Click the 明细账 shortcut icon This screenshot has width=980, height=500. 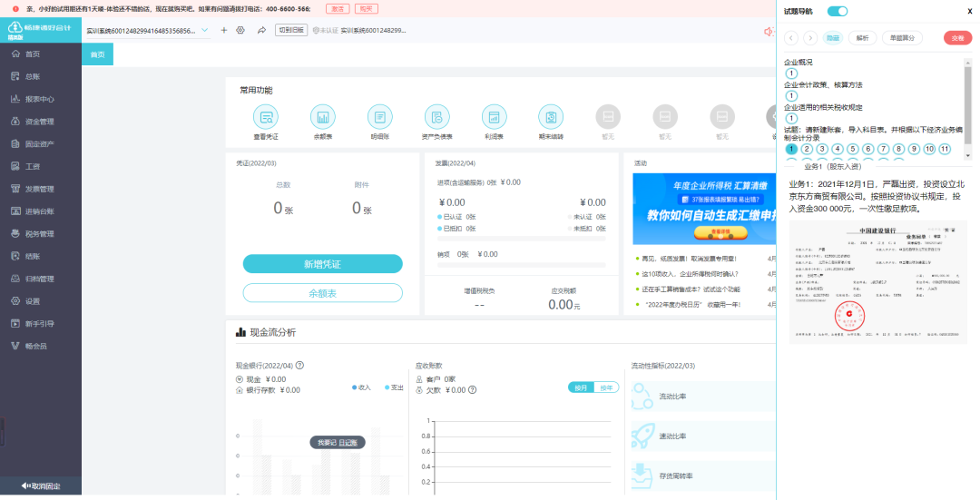point(379,117)
